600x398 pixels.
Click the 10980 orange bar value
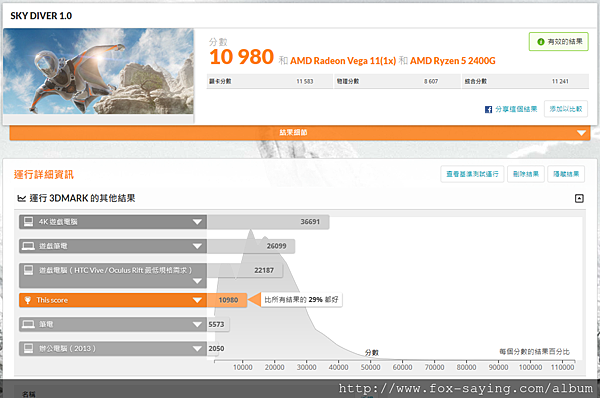pos(228,300)
